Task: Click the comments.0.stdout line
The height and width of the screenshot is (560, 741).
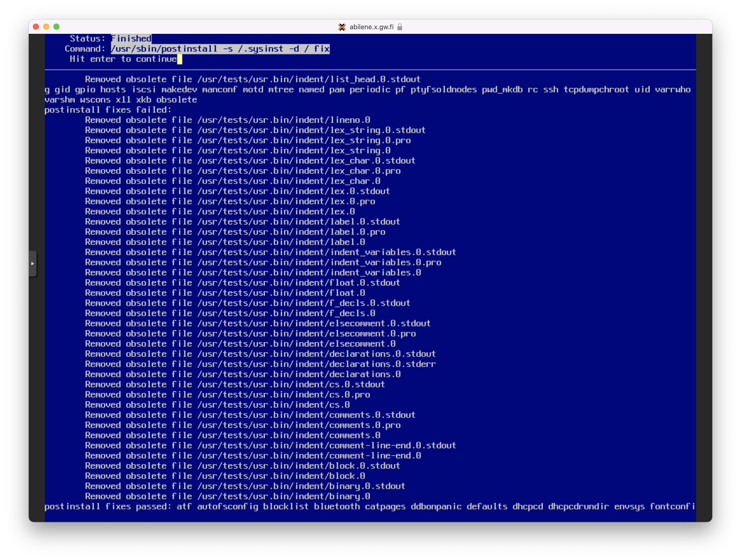Action: tap(250, 415)
